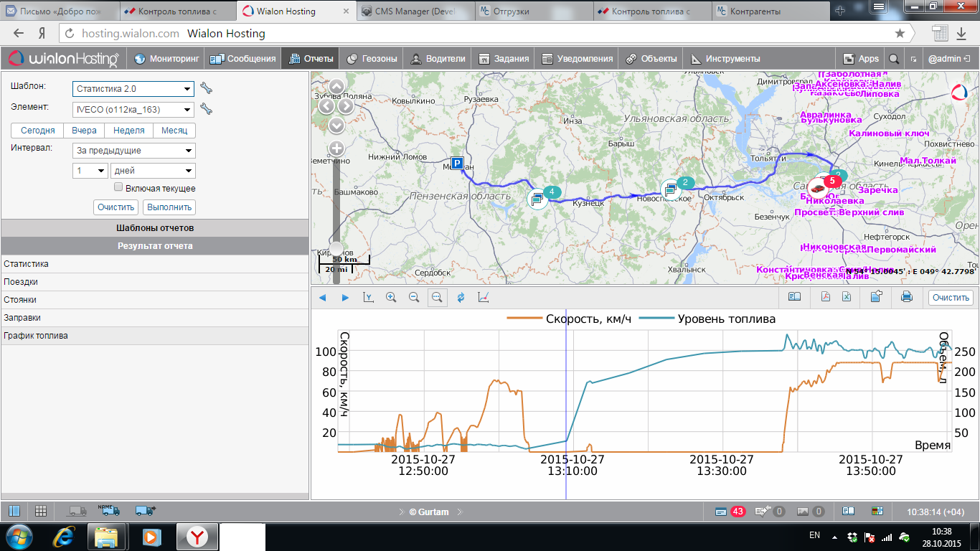Image resolution: width=980 pixels, height=551 pixels.
Task: Toggle the vehicle names display in bottom bar
Action: (107, 511)
